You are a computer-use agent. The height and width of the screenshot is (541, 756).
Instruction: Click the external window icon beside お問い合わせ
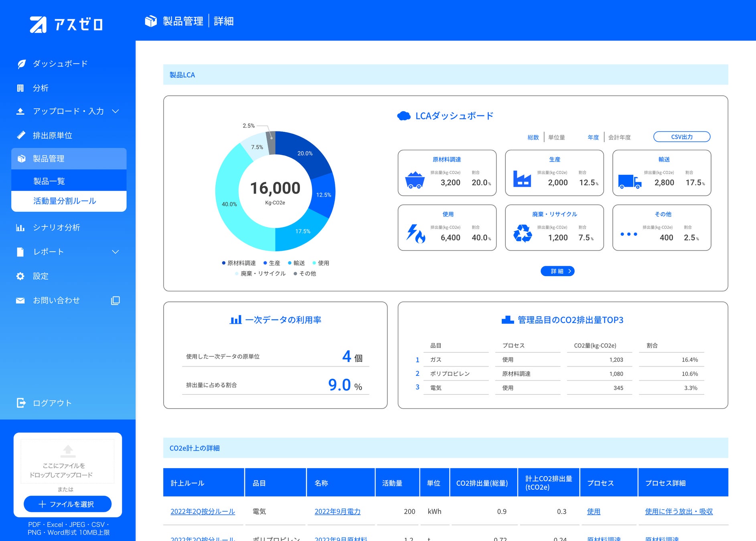pos(116,301)
